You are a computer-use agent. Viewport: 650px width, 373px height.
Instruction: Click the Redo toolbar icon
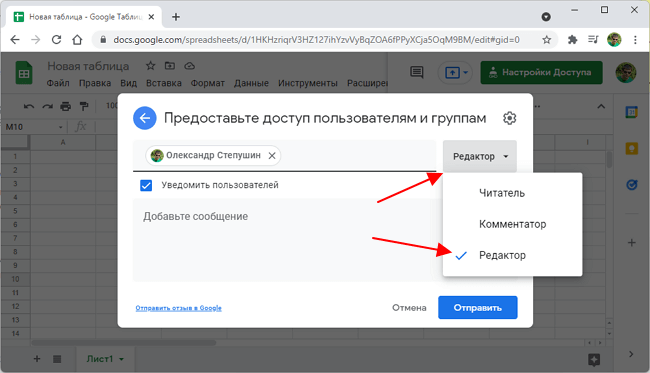coord(47,107)
